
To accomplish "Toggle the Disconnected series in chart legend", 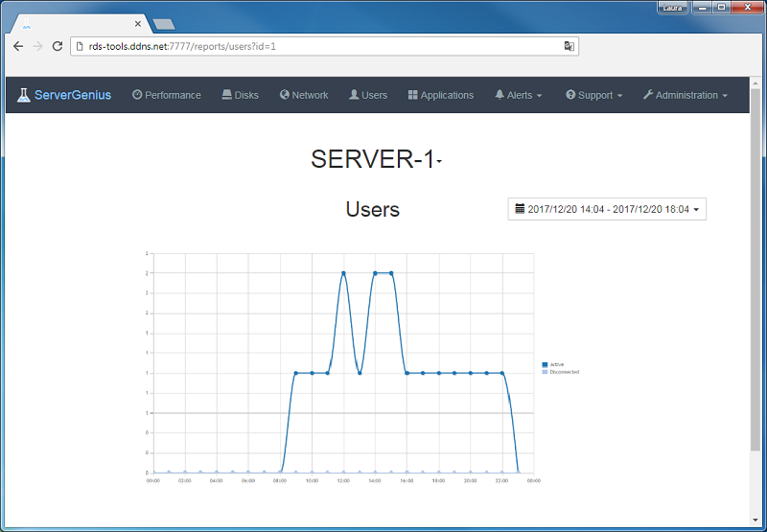I will [562, 372].
